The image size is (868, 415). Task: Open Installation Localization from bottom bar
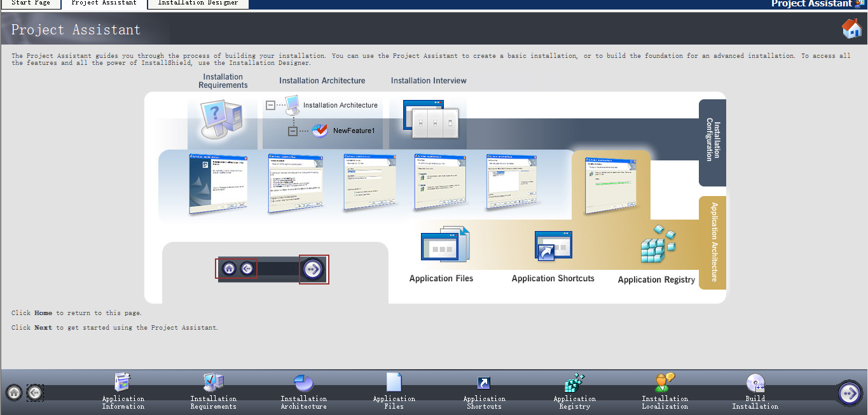click(665, 391)
